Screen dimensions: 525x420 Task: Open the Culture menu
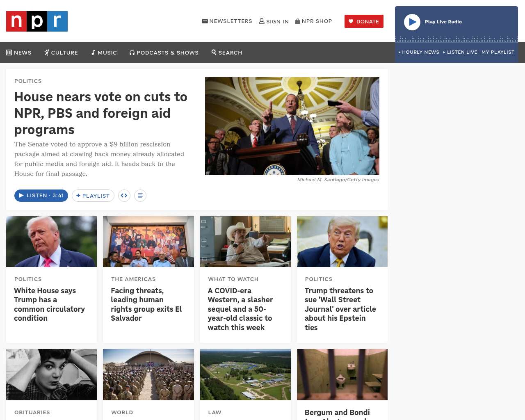(x=61, y=52)
